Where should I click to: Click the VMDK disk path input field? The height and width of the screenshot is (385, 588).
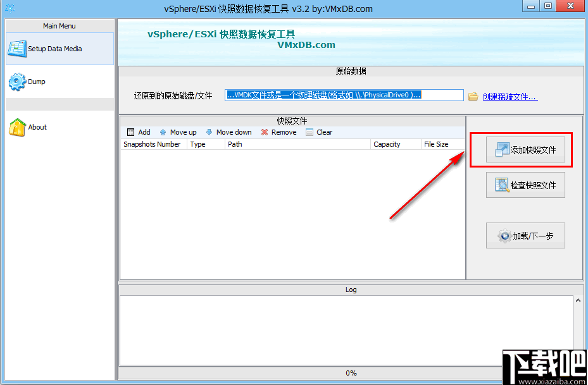pos(344,95)
